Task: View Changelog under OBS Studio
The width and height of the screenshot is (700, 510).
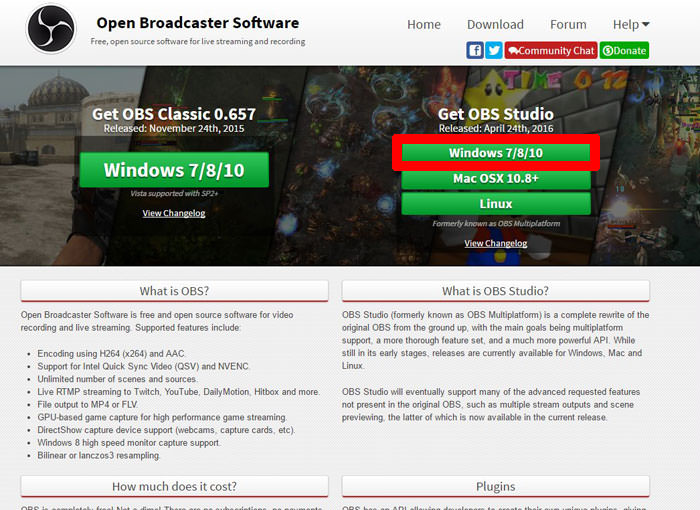Action: [x=496, y=243]
